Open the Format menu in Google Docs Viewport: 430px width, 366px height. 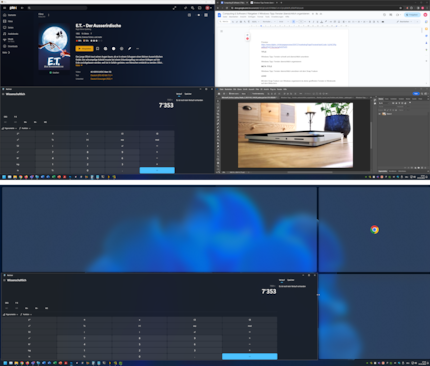[260, 17]
